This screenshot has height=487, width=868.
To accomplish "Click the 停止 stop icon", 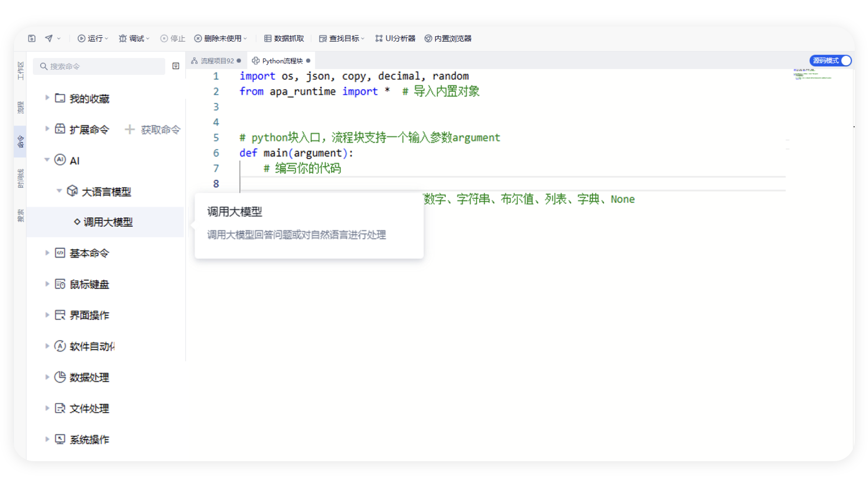I will coord(172,38).
